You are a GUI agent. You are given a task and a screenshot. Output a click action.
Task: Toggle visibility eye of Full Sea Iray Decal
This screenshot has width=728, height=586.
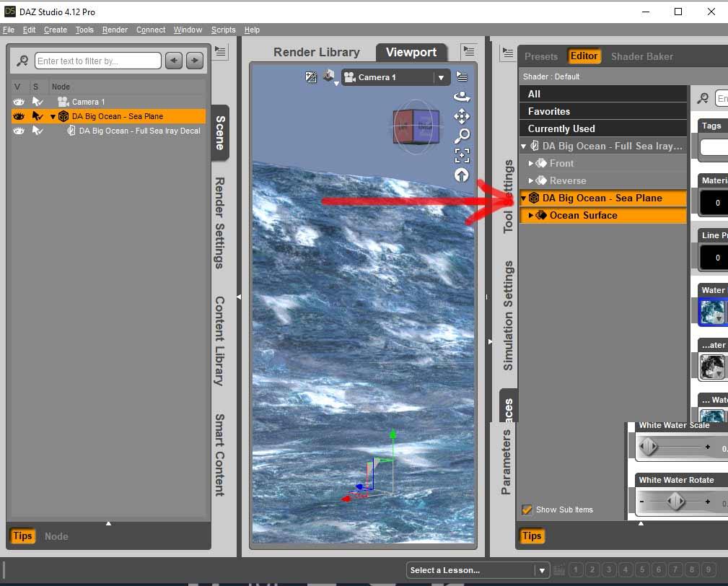19,131
